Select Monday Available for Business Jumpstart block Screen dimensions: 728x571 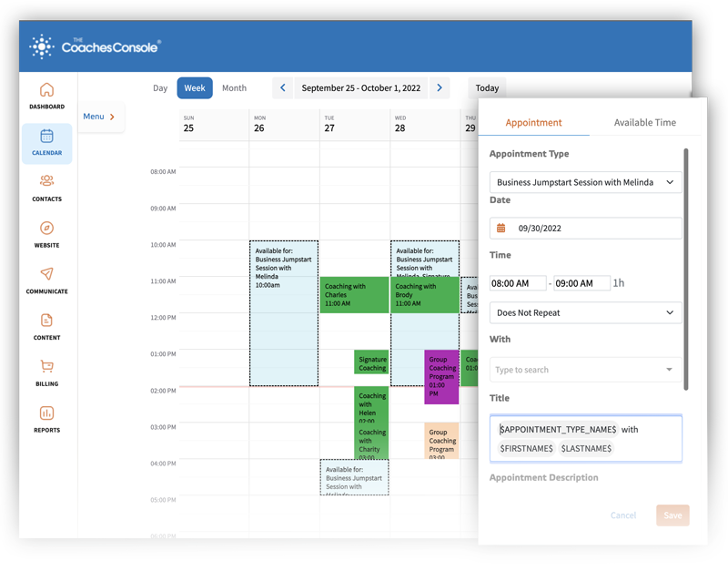[284, 313]
